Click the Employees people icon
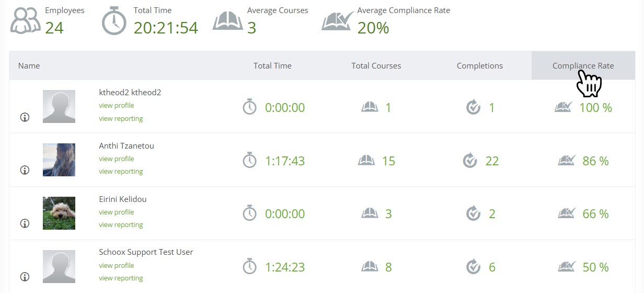The height and width of the screenshot is (293, 644). pos(25,21)
